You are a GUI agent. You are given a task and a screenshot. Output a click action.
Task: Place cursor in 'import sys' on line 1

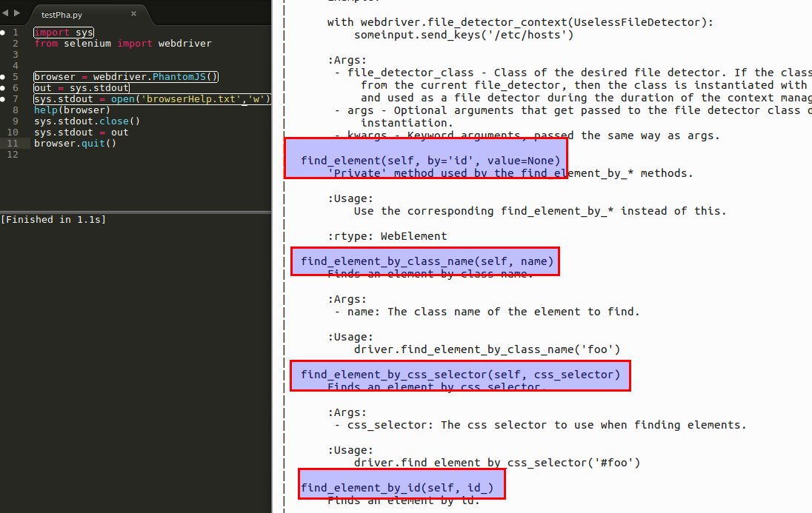click(x=64, y=33)
